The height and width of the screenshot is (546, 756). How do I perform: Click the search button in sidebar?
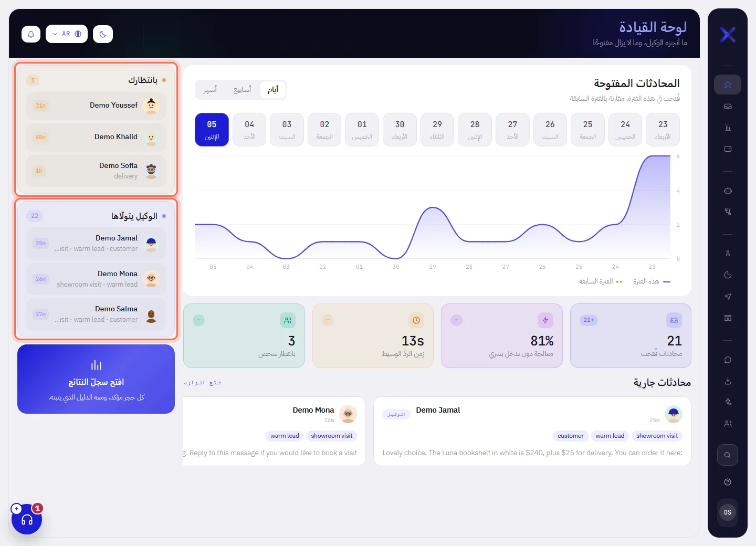tap(728, 455)
